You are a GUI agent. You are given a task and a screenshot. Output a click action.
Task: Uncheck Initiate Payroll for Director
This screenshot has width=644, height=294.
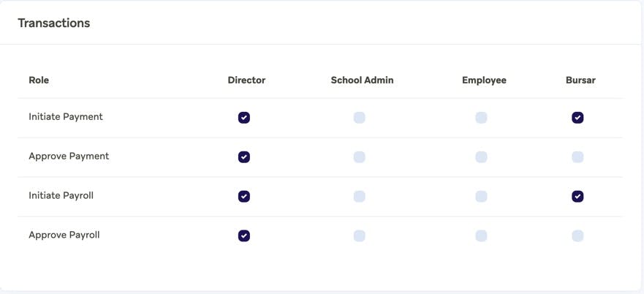pyautogui.click(x=244, y=197)
